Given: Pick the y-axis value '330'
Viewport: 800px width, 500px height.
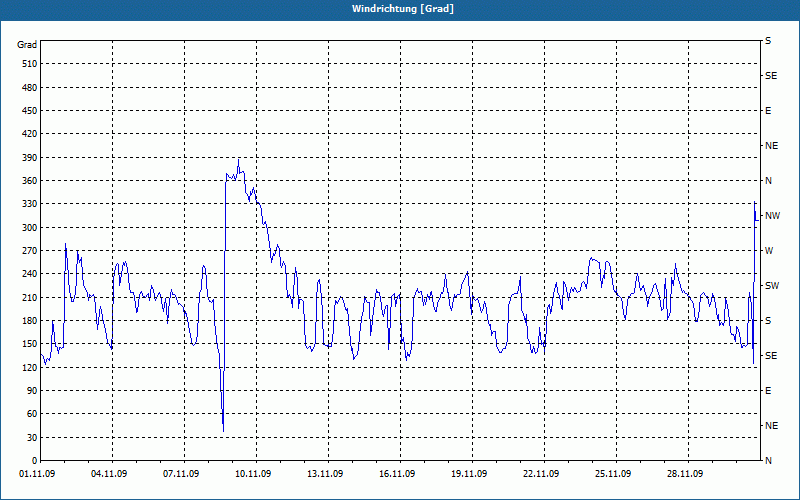Looking at the screenshot, I should [x=30, y=204].
